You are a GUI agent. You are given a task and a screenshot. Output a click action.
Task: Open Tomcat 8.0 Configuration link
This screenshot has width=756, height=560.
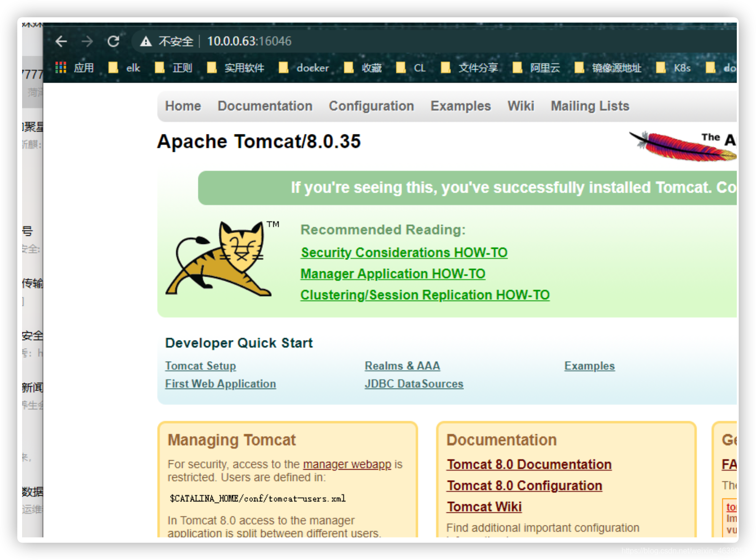click(524, 486)
